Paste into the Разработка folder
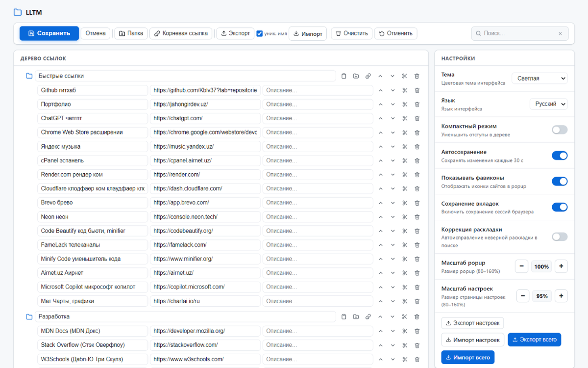 (343, 317)
